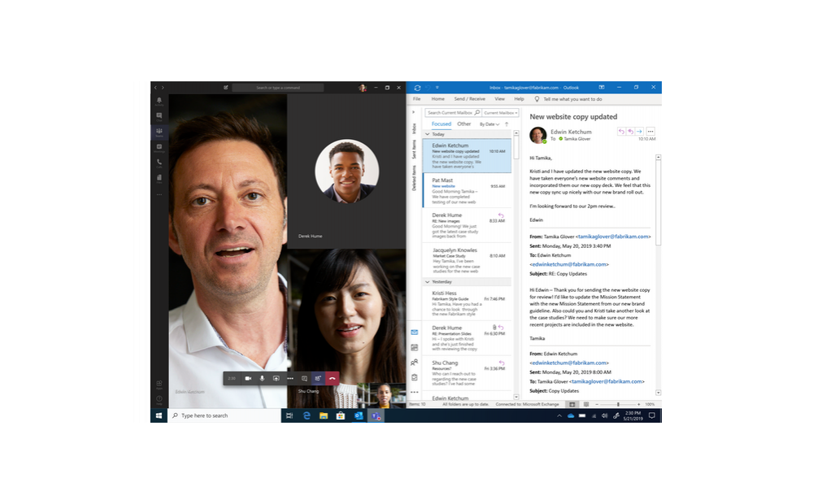Open the Send / Receive ribbon tab
The width and height of the screenshot is (813, 504).
click(469, 99)
